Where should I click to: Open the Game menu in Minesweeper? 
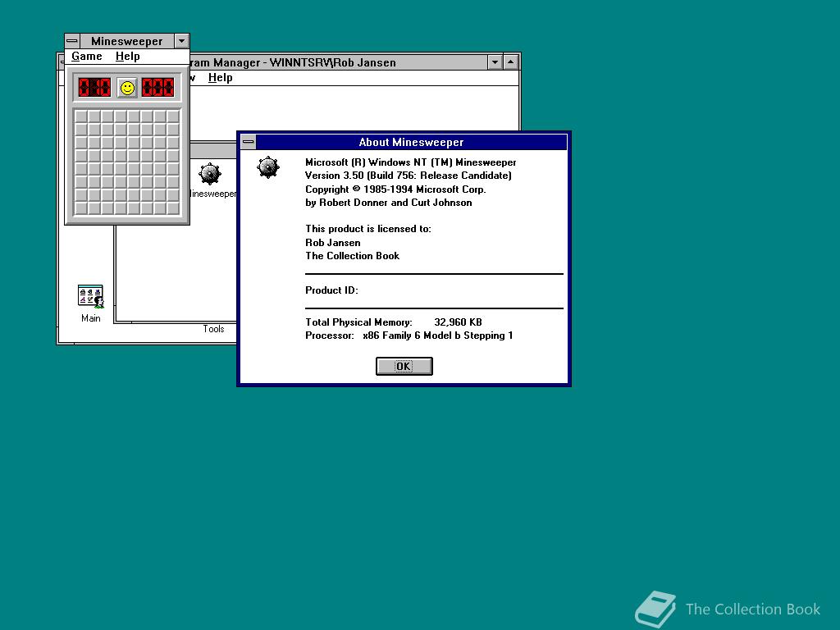87,57
